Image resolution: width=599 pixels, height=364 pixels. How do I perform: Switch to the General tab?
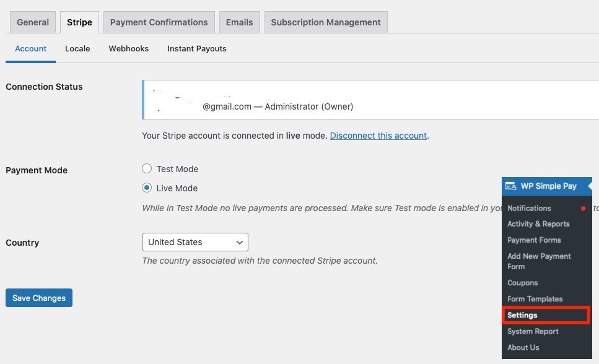[33, 22]
